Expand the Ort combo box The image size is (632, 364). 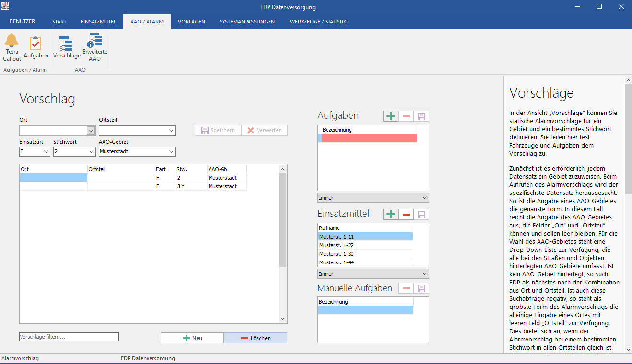[91, 130]
